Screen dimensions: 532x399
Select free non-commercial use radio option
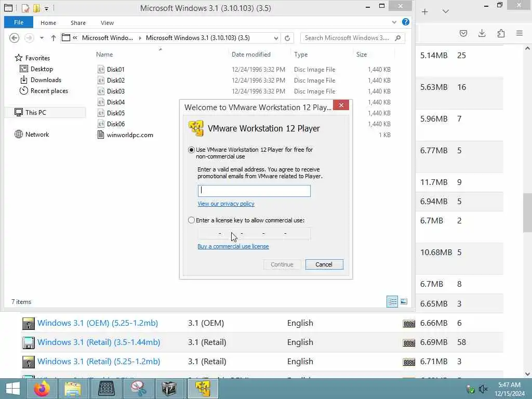pos(191,150)
